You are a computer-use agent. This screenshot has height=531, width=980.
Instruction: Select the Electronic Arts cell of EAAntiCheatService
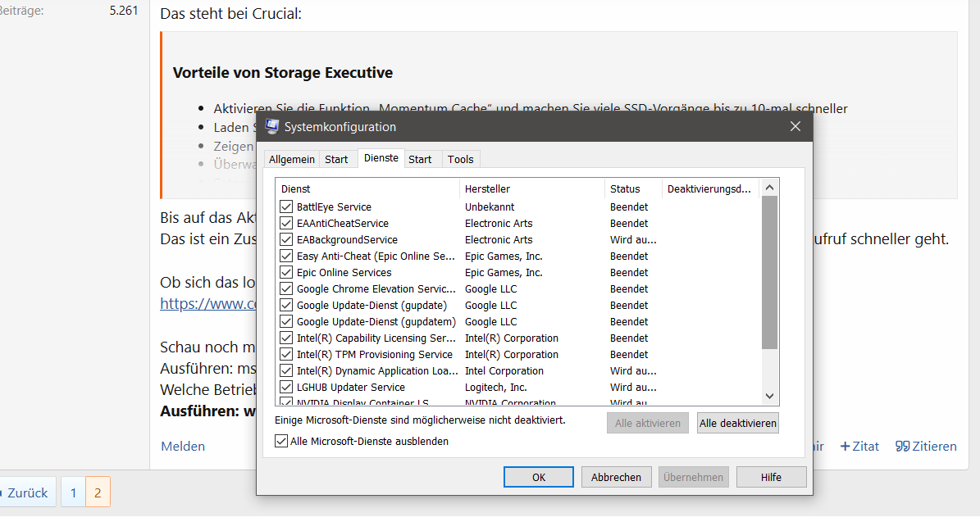point(499,223)
